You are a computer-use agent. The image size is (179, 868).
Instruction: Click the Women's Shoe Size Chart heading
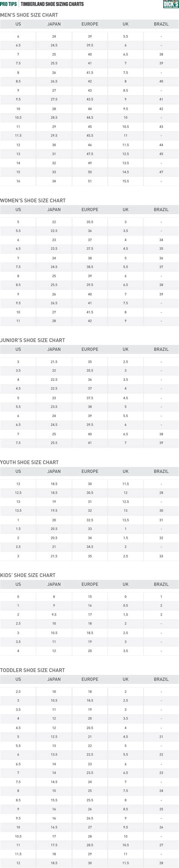(x=33, y=201)
